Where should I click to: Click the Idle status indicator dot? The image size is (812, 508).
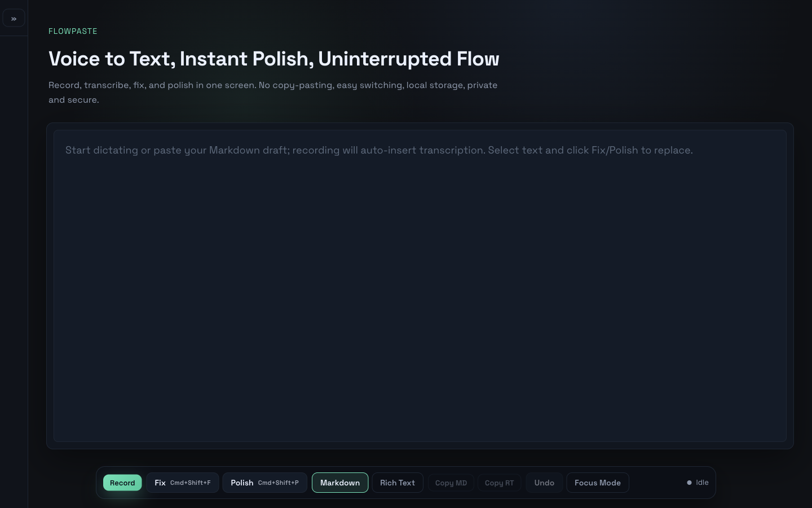pyautogui.click(x=689, y=483)
